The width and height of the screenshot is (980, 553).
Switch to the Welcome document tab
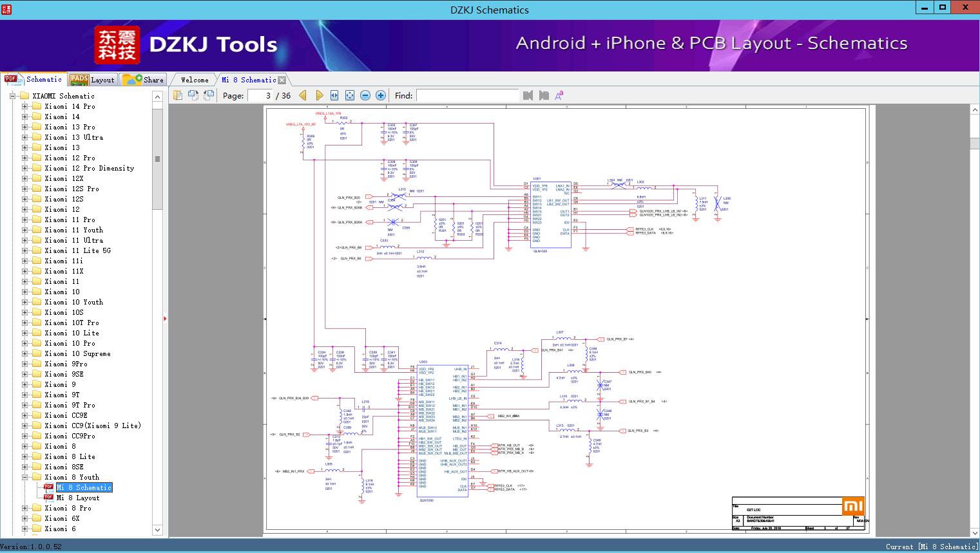click(x=195, y=80)
